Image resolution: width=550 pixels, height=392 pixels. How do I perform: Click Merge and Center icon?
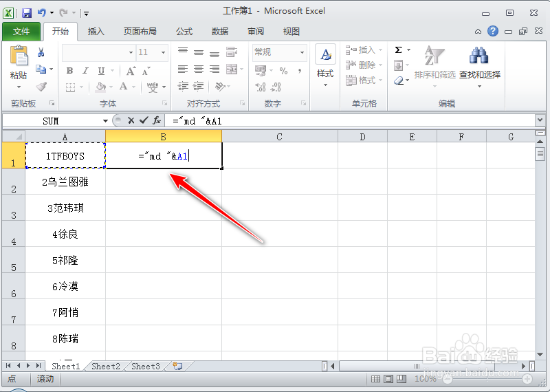[232, 69]
